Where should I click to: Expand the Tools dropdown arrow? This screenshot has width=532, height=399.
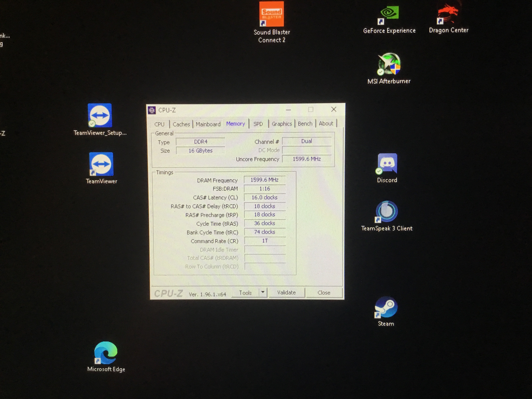click(x=263, y=292)
